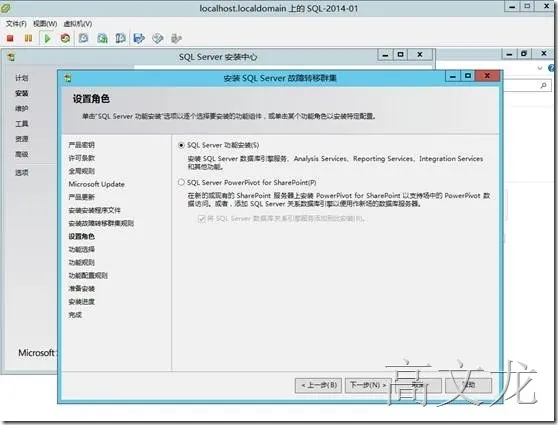
Task: Click the 功能规则 wizard step
Action: point(81,263)
